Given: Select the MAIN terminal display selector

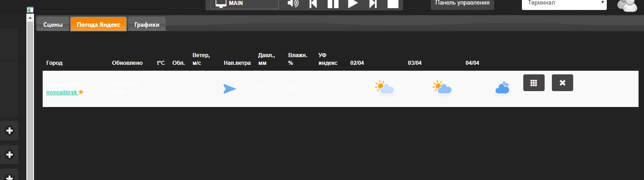Looking at the screenshot, I should coord(245,3).
